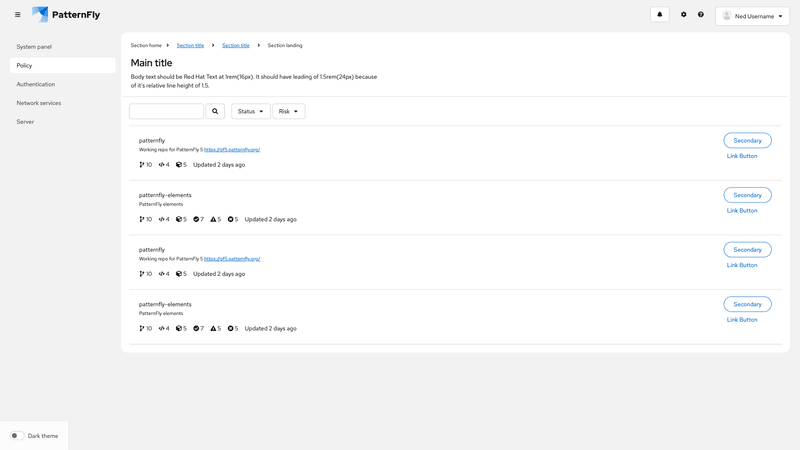Go to Network services in sidebar
The width and height of the screenshot is (800, 450).
(39, 103)
